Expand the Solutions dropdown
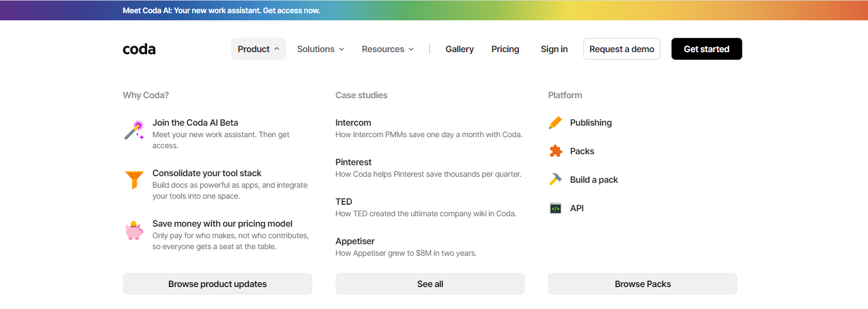 (x=320, y=49)
